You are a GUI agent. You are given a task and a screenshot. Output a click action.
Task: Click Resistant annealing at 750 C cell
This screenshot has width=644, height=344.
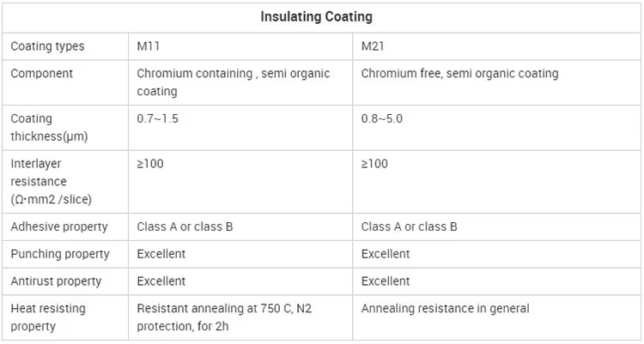pyautogui.click(x=224, y=317)
